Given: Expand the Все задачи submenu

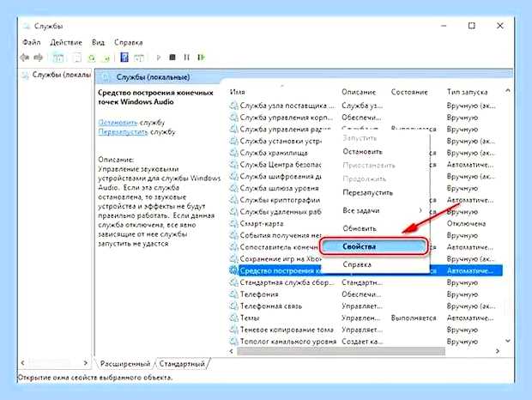Looking at the screenshot, I should pos(375,210).
